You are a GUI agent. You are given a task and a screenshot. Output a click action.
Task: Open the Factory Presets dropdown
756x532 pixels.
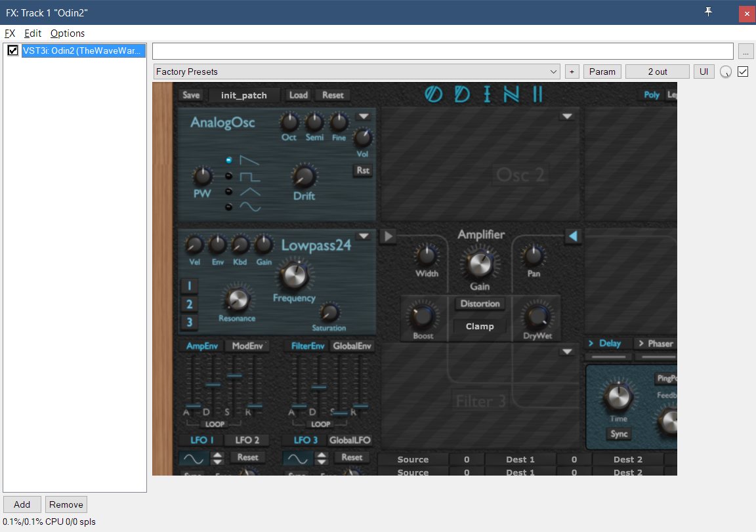pos(357,72)
